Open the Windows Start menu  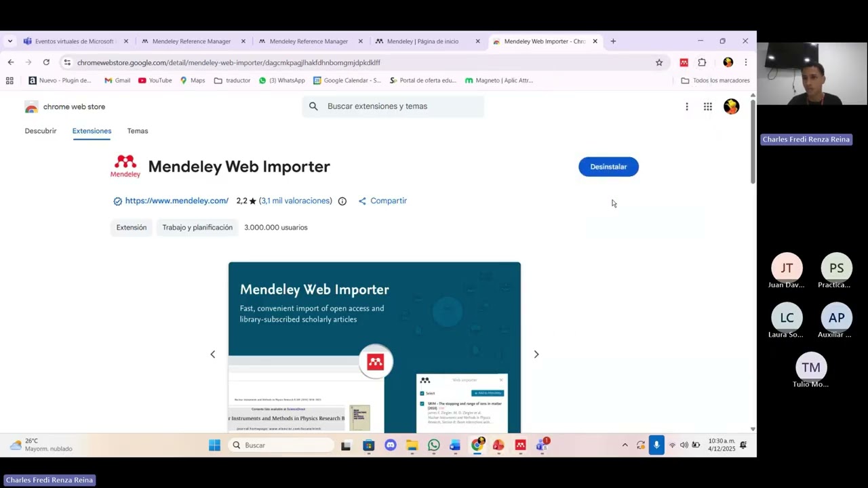coord(214,445)
